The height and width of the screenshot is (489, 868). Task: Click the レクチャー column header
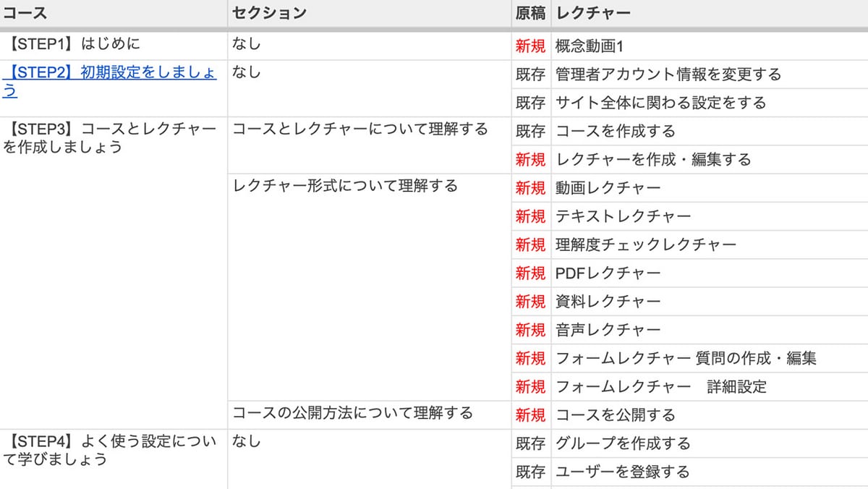coord(709,13)
